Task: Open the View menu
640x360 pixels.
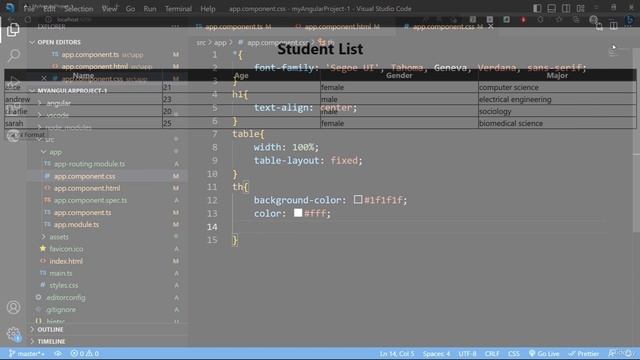Action: (109, 9)
